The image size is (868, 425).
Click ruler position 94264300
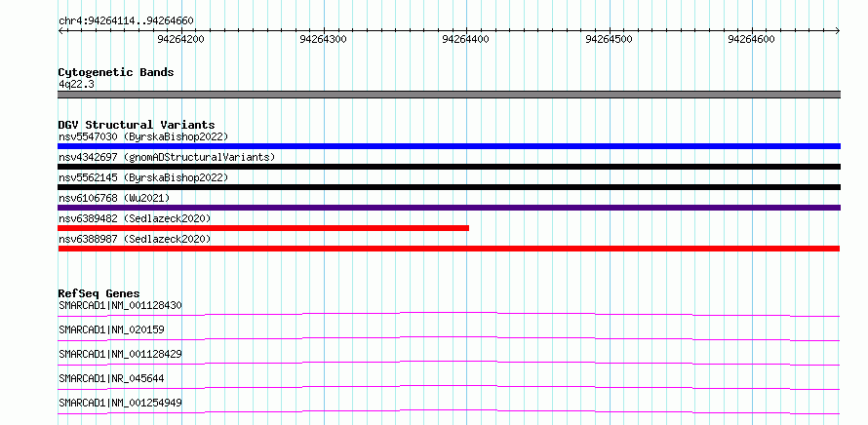click(323, 39)
